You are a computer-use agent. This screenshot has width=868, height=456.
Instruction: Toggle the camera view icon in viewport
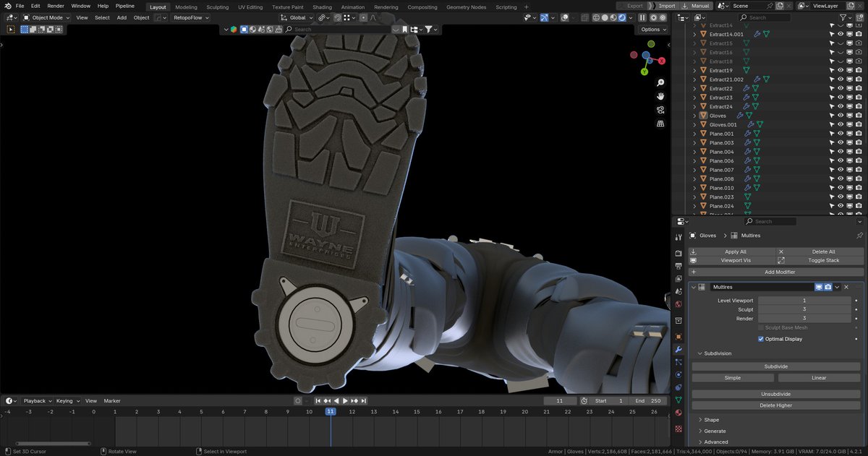pos(660,110)
